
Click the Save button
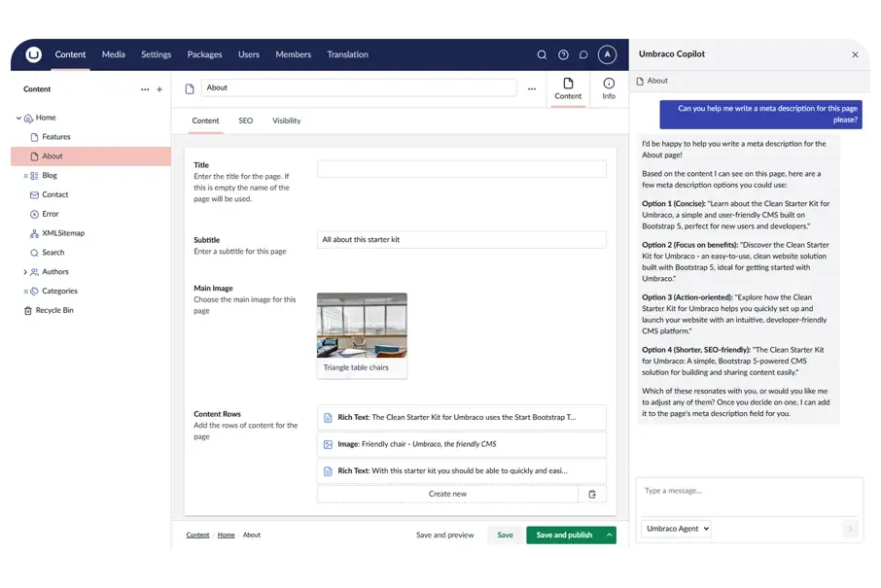pyautogui.click(x=505, y=536)
